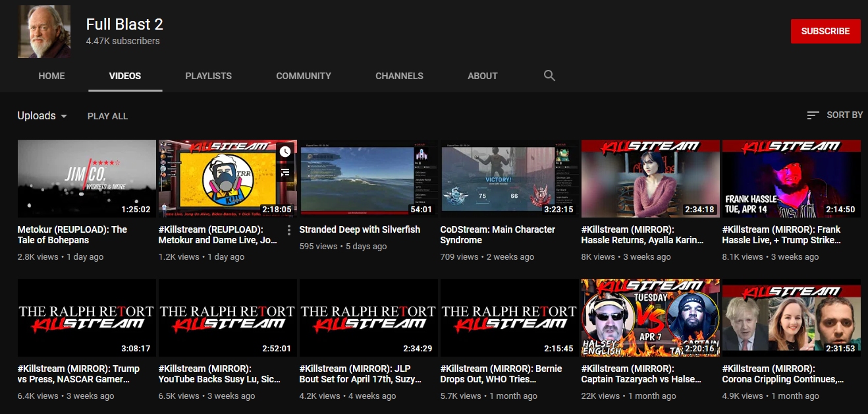The height and width of the screenshot is (414, 868).
Task: Open three-dot menu beside Metokur and Dame Live
Action: 289,230
